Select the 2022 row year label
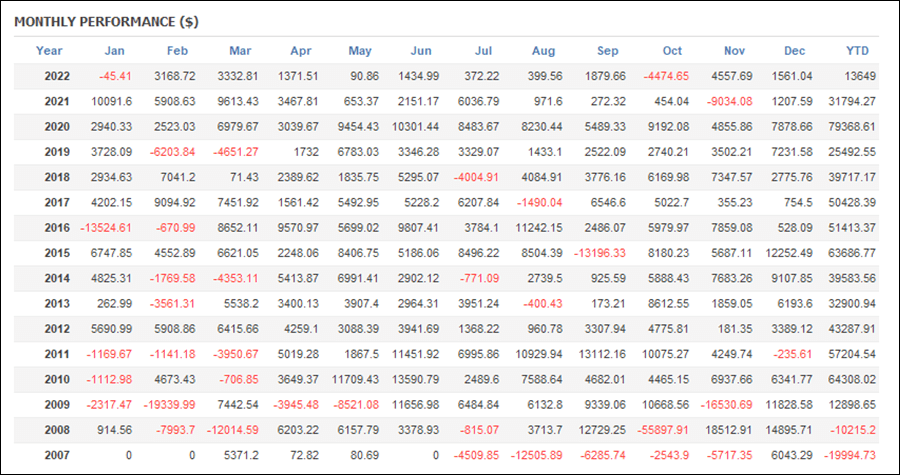Screen dimensions: 900x475 pyautogui.click(x=57, y=76)
